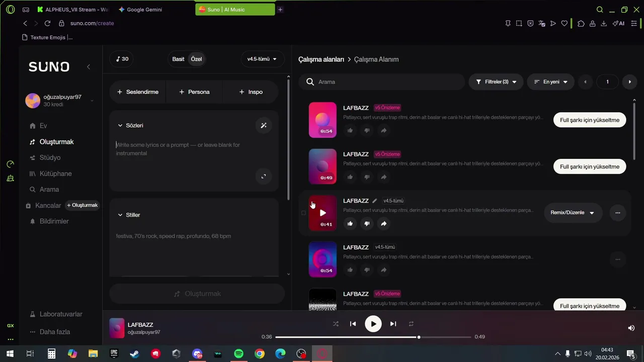Open Filtreler (3) dropdown
This screenshot has height=362, width=644.
point(496,82)
